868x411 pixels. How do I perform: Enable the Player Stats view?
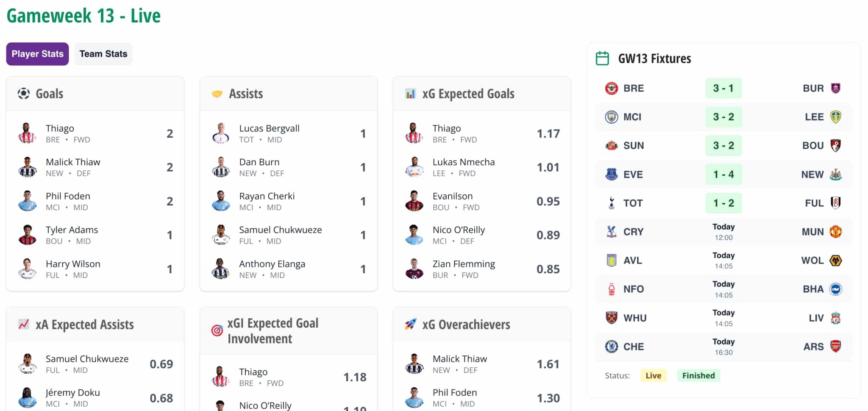click(37, 54)
